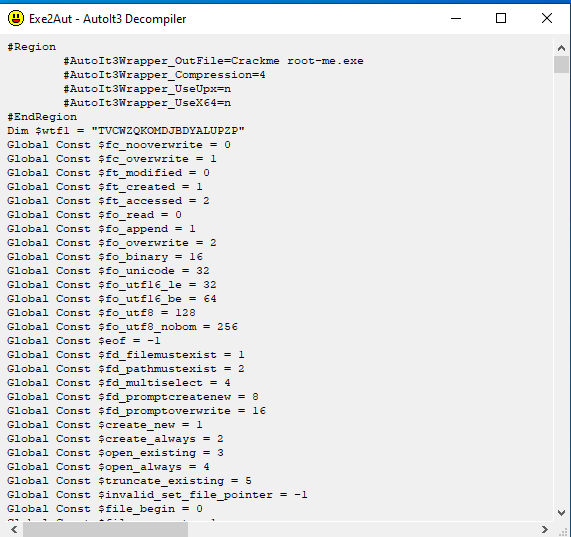Click the #AutoIt3Wrapper_OutFile line
The height and width of the screenshot is (537, 571).
[x=213, y=61]
